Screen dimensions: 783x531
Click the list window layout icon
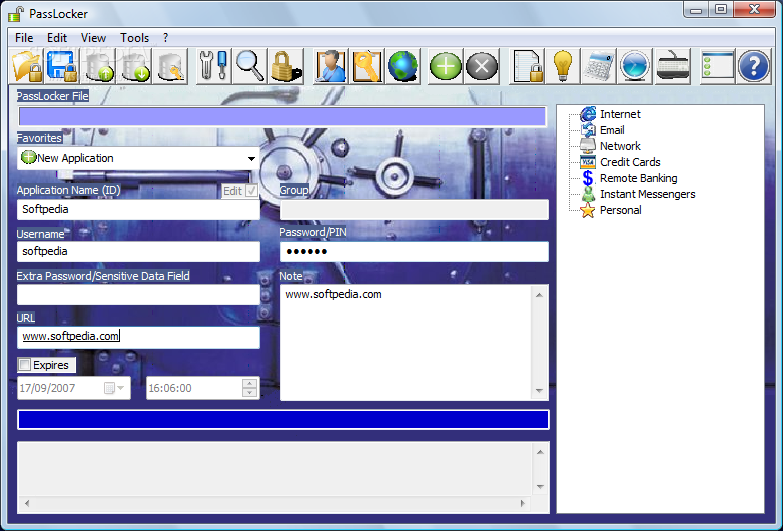click(x=718, y=66)
